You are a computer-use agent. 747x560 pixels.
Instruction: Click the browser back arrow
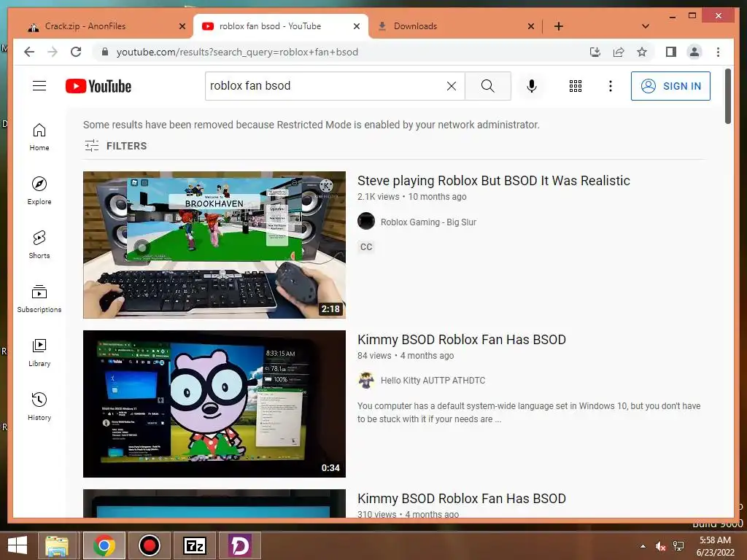[x=29, y=52]
